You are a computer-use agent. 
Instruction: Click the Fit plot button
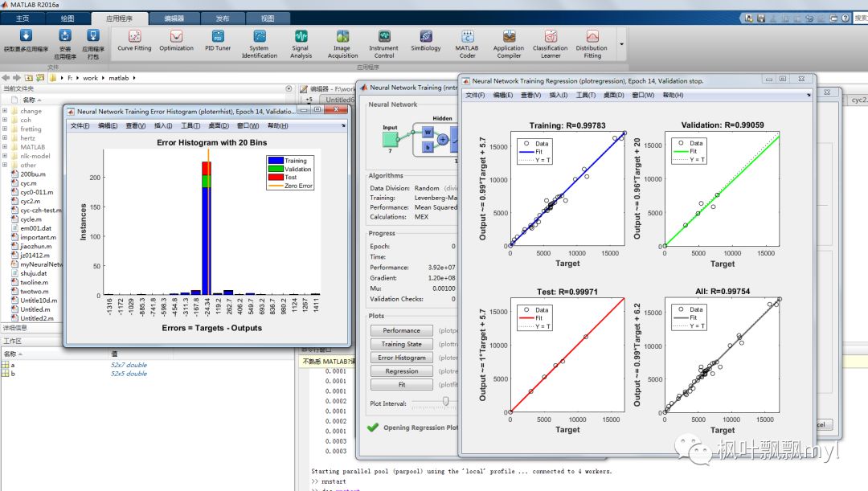point(401,385)
